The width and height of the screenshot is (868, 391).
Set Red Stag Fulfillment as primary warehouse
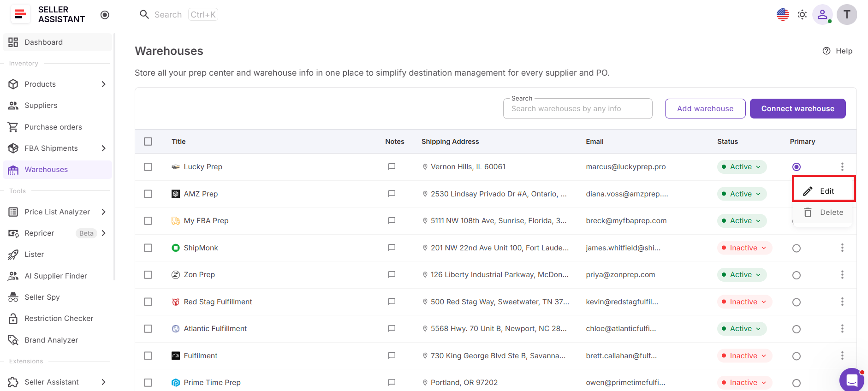click(797, 302)
